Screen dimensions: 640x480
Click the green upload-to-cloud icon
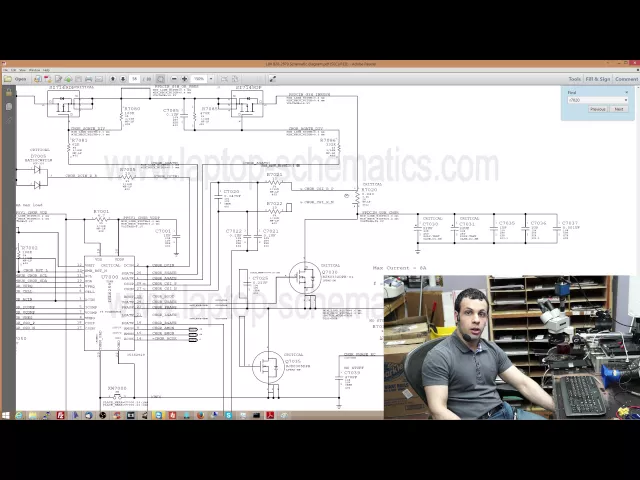[68, 79]
